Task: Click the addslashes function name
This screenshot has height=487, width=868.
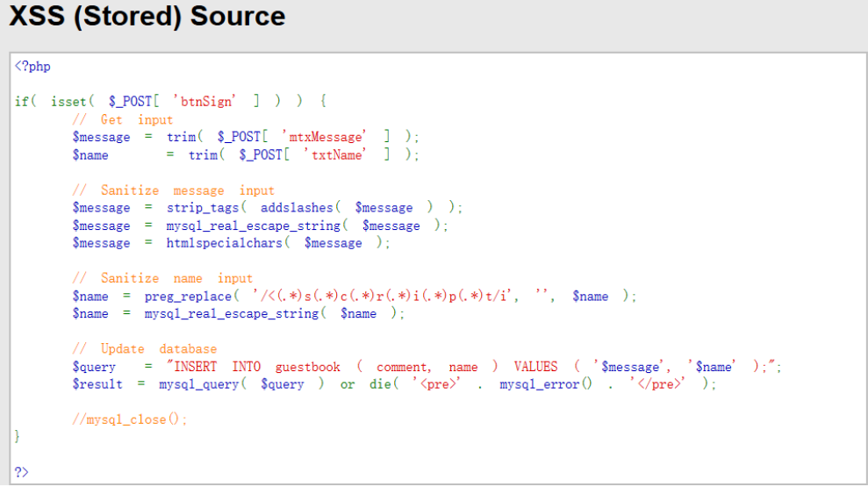Action: click(x=297, y=208)
